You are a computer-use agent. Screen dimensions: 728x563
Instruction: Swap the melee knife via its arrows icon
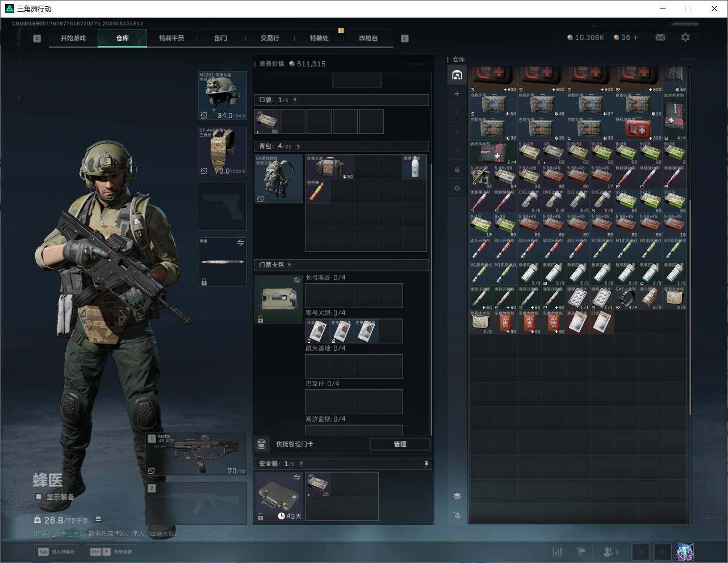click(x=240, y=243)
